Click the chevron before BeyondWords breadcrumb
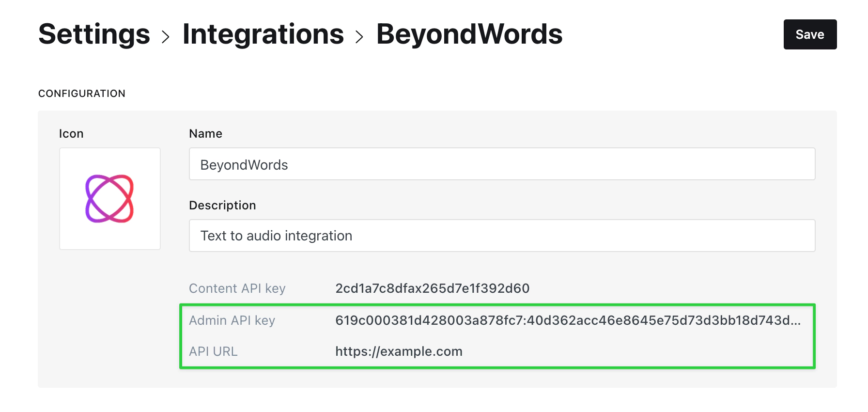 [359, 35]
